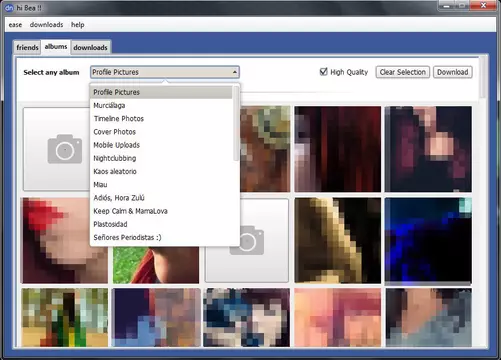Select the first camera placeholder thumbnail

pyautogui.click(x=56, y=149)
